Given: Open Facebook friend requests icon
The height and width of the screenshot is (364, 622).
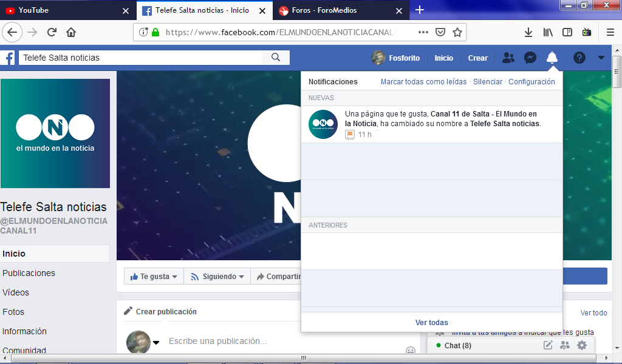Looking at the screenshot, I should pyautogui.click(x=508, y=58).
